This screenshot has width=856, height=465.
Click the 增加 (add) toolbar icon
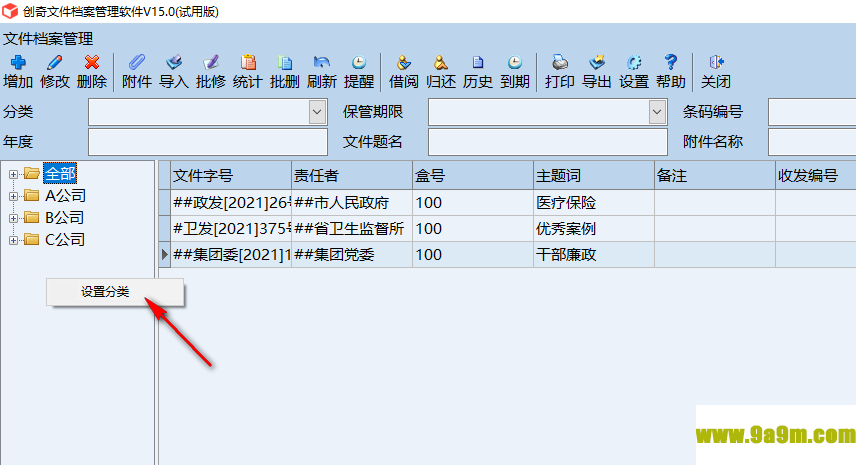[18, 63]
